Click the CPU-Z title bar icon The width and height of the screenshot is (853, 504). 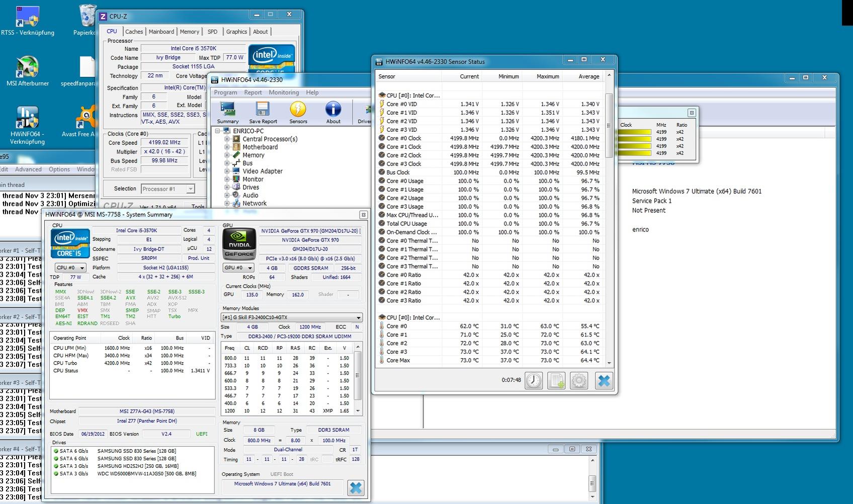pyautogui.click(x=103, y=16)
